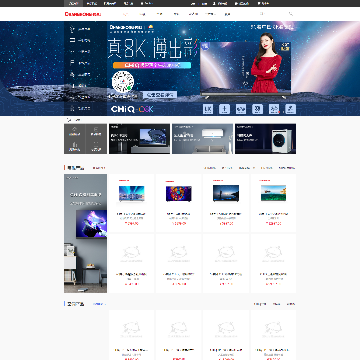
Task: Select the topmost category icon in banner sidebar
Action: point(72,29)
